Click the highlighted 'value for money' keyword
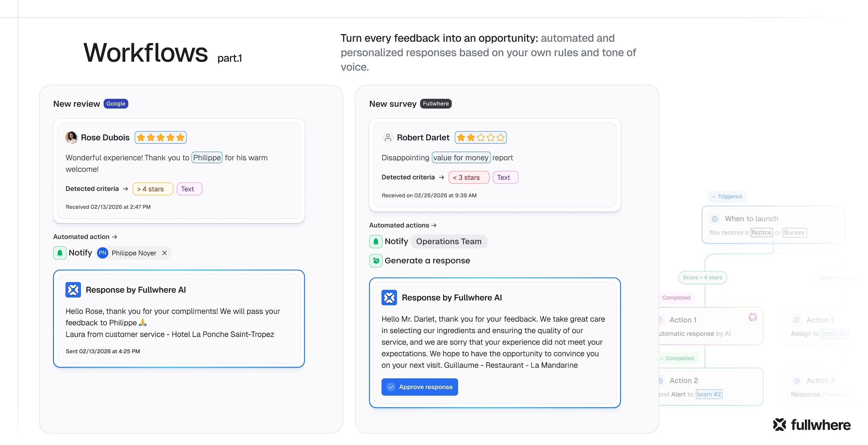 (461, 158)
